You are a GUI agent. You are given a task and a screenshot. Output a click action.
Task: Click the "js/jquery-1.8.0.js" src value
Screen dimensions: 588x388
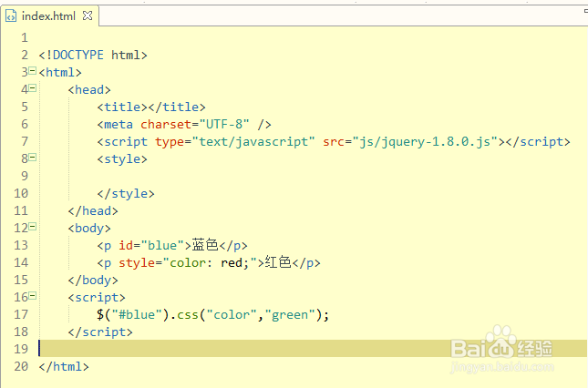tap(425, 141)
